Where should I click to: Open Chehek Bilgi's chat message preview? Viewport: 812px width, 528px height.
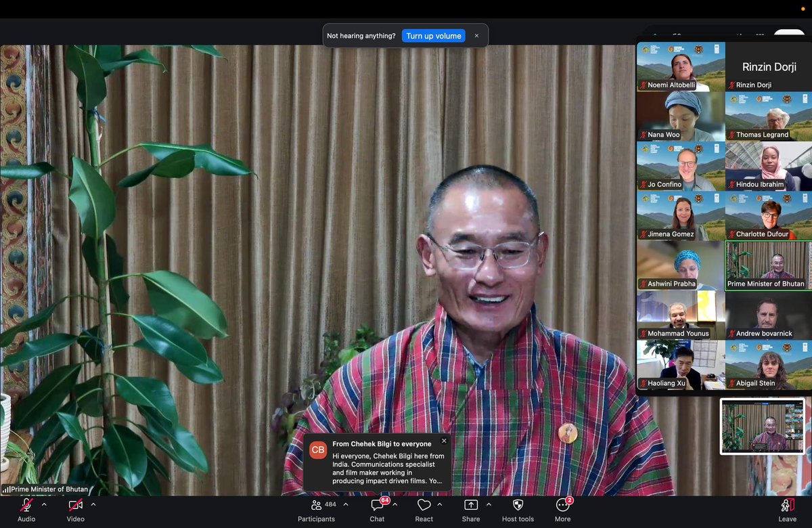pos(388,468)
